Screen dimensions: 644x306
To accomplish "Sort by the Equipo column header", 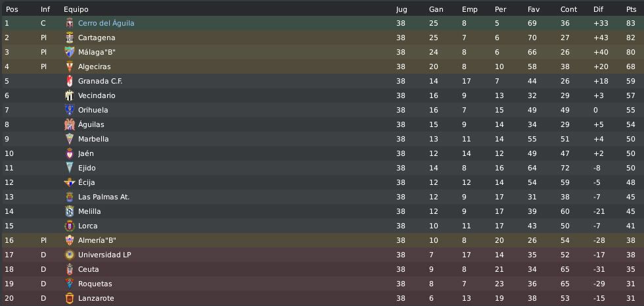I will [76, 9].
